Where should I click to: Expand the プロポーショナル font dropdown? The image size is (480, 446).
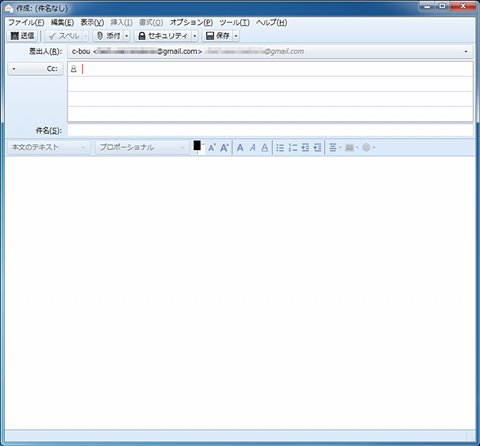[x=142, y=147]
